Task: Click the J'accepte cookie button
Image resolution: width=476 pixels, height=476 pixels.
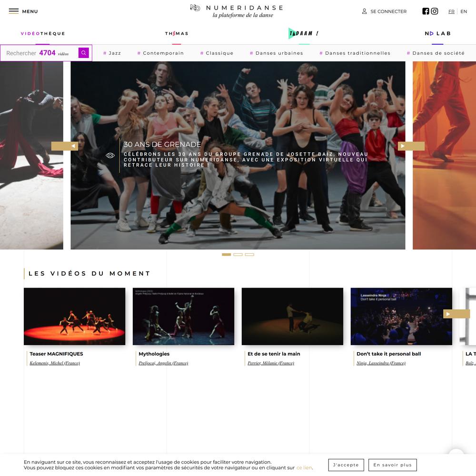Action: coord(346,465)
